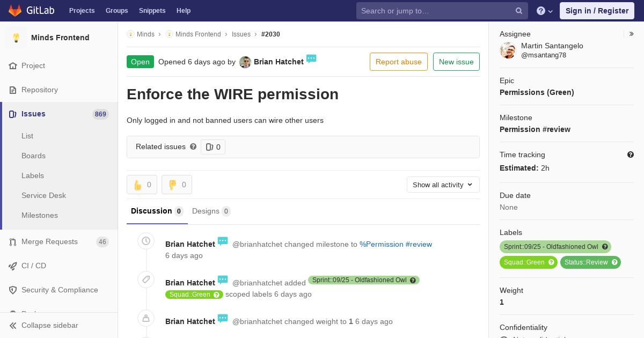This screenshot has height=338, width=644.
Task: Click the Merge Requests icon in sidebar
Action: [13, 242]
